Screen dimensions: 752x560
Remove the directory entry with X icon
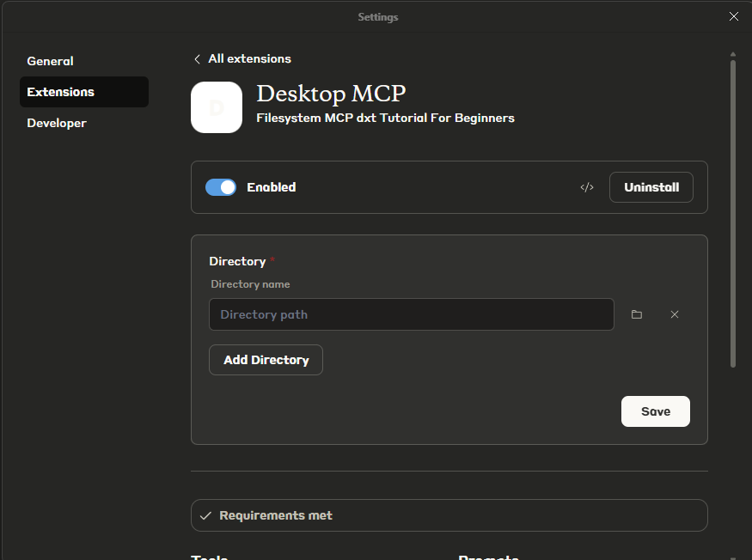click(675, 314)
